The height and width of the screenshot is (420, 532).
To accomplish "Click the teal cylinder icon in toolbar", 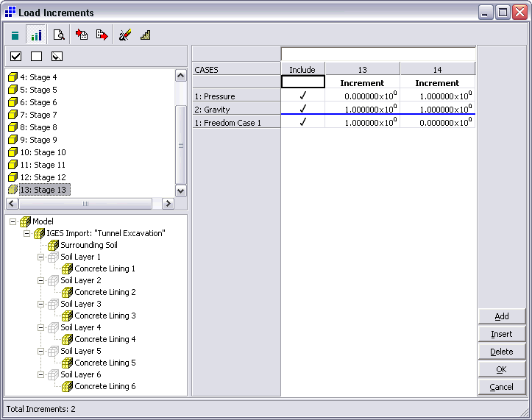I will point(15,35).
